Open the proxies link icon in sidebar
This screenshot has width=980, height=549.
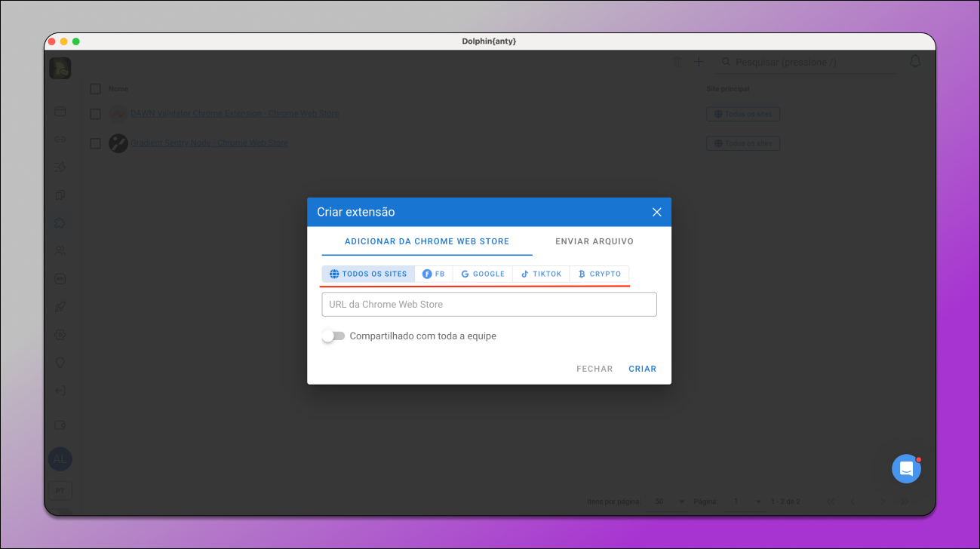(60, 139)
